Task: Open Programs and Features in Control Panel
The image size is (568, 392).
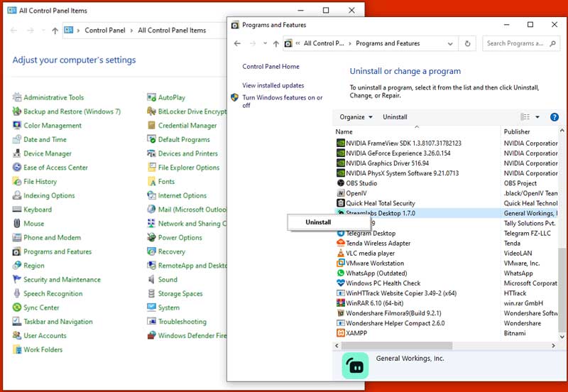Action: tap(58, 251)
